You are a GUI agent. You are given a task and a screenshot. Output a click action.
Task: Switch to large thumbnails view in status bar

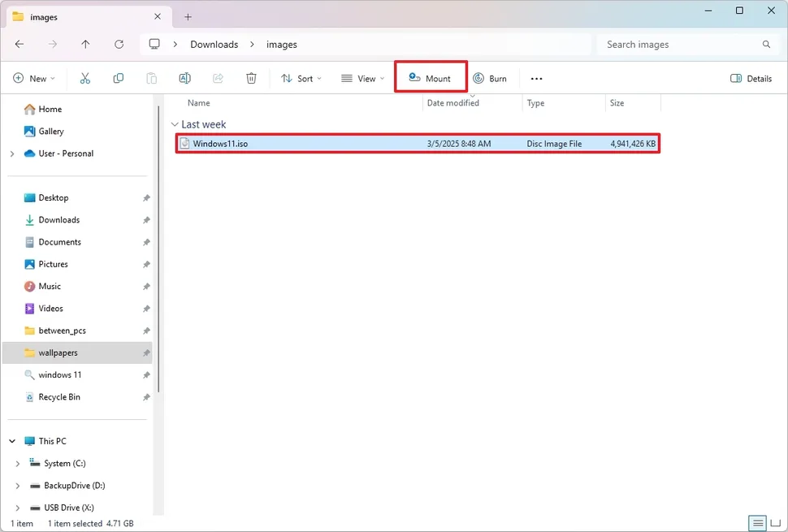point(775,523)
